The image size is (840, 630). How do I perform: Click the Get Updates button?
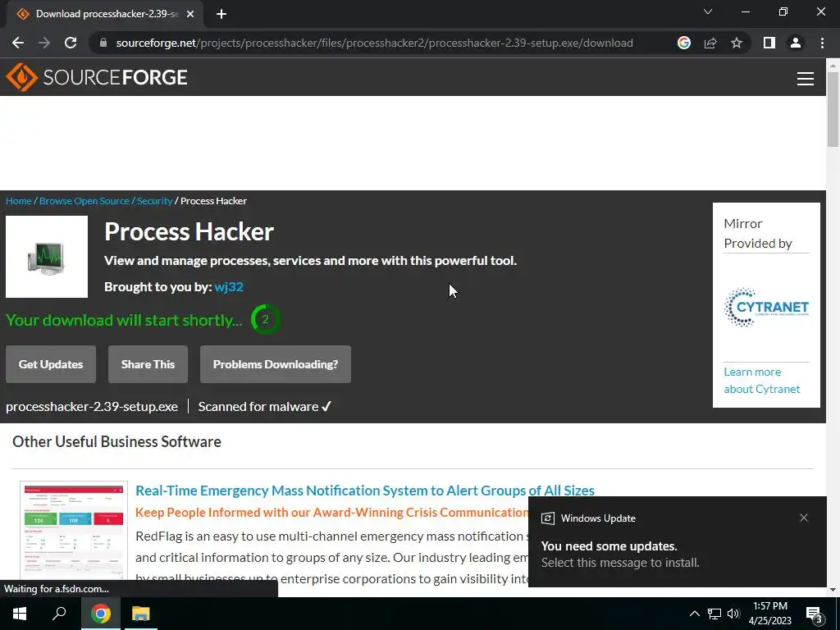pyautogui.click(x=51, y=364)
